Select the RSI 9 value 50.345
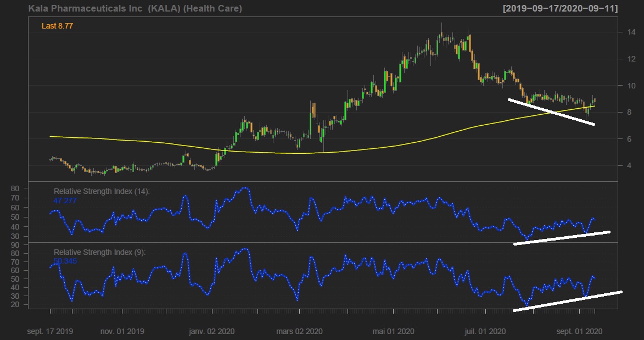Viewport: 644px width, 340px height. (x=65, y=261)
